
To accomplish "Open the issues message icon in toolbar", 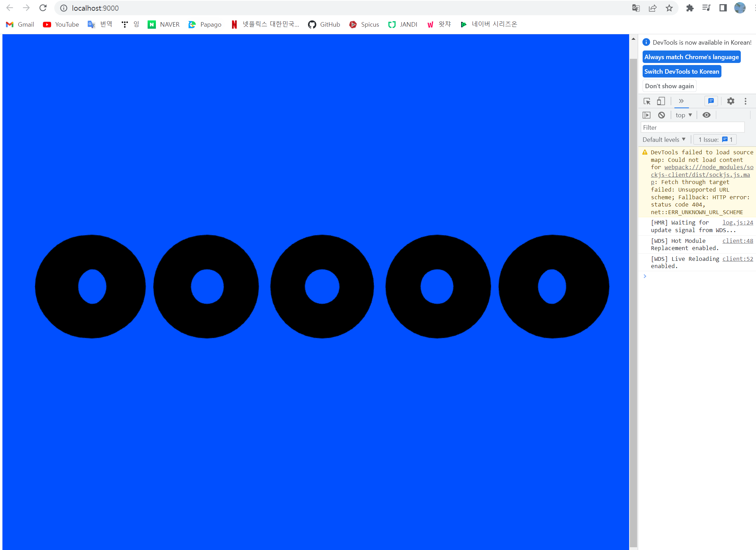I will (x=711, y=101).
